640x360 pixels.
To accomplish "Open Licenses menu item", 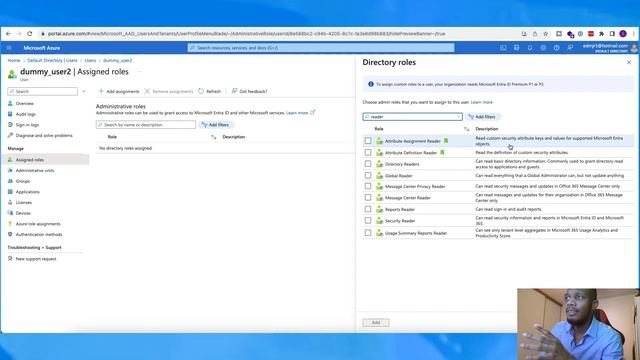I will (24, 202).
